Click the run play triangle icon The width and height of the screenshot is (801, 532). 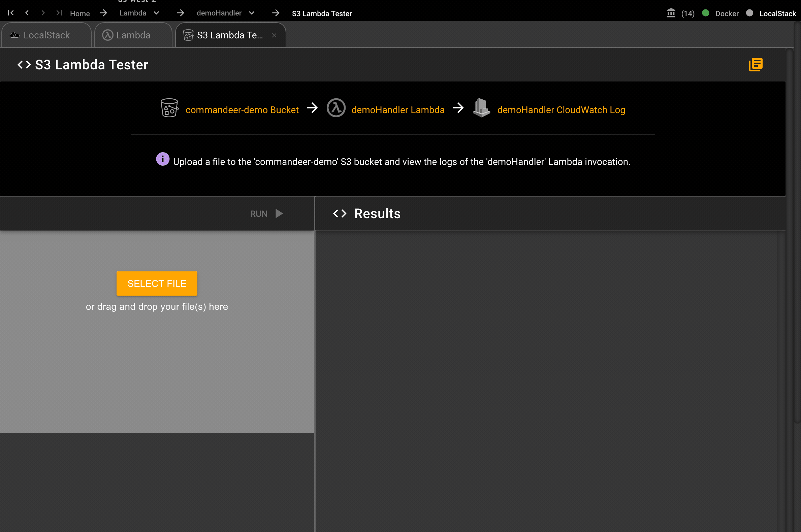pyautogui.click(x=279, y=214)
